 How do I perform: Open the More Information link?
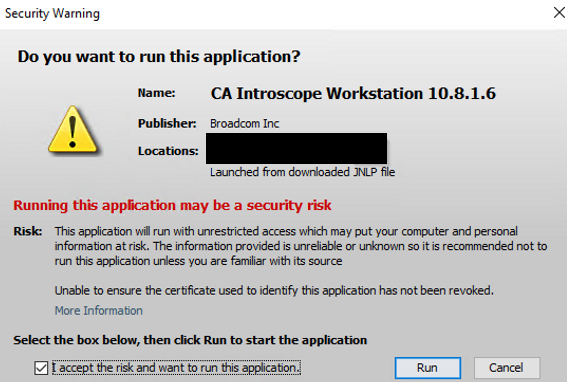pos(99,311)
